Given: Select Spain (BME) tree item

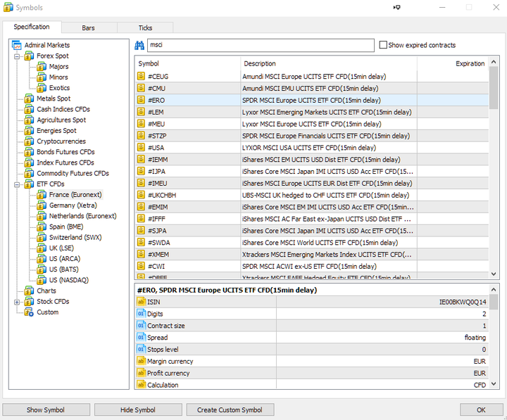Looking at the screenshot, I should tap(66, 227).
